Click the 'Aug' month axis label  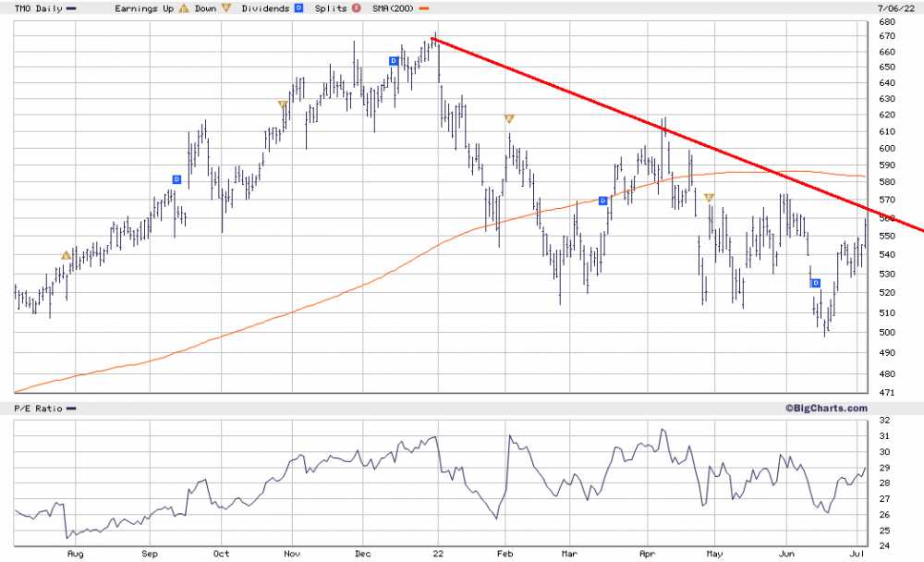(x=76, y=553)
